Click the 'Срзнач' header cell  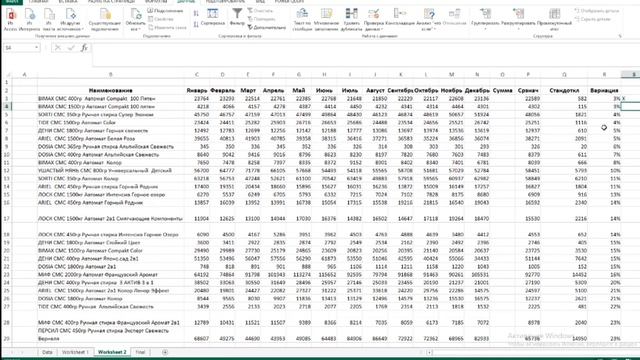click(x=528, y=90)
